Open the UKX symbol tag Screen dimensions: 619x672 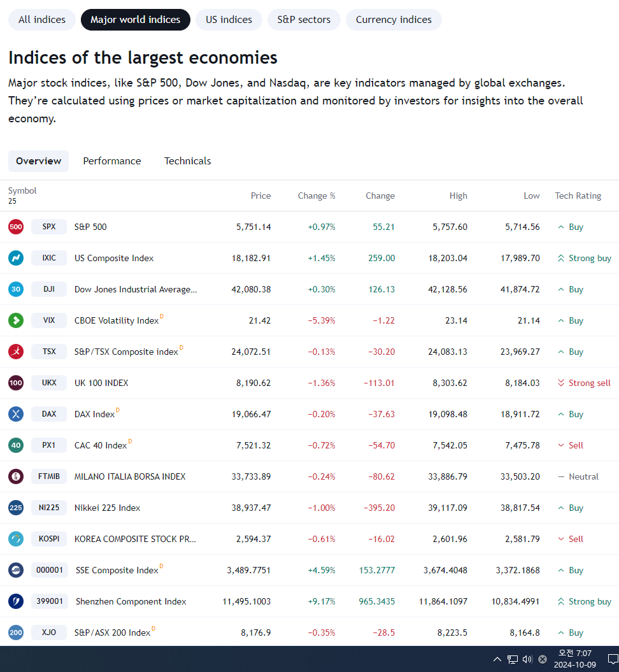coord(49,383)
